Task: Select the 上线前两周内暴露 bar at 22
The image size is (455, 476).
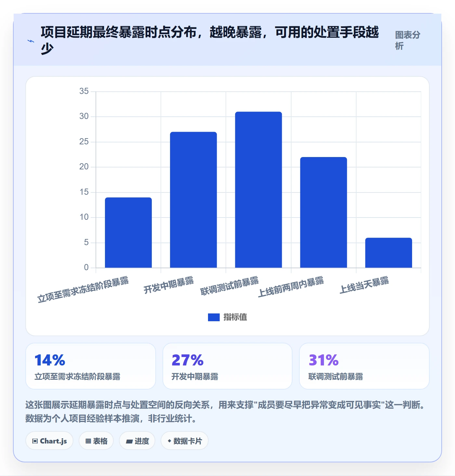Action: [x=323, y=212]
